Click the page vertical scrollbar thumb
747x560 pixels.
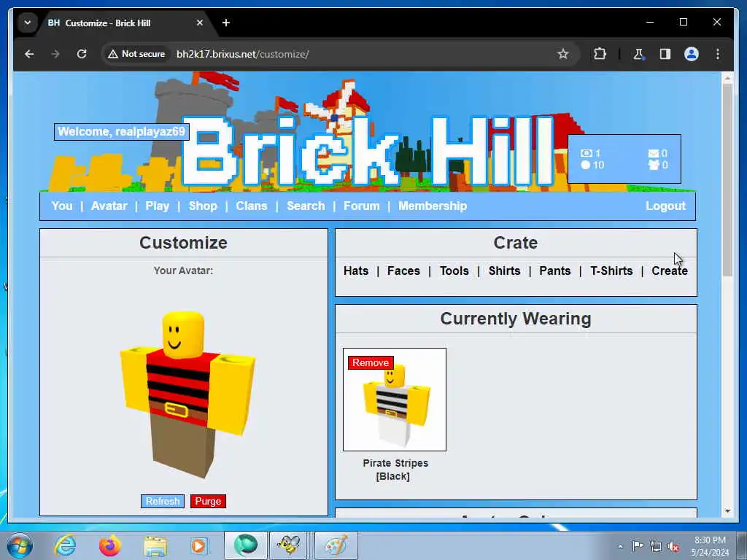point(727,180)
